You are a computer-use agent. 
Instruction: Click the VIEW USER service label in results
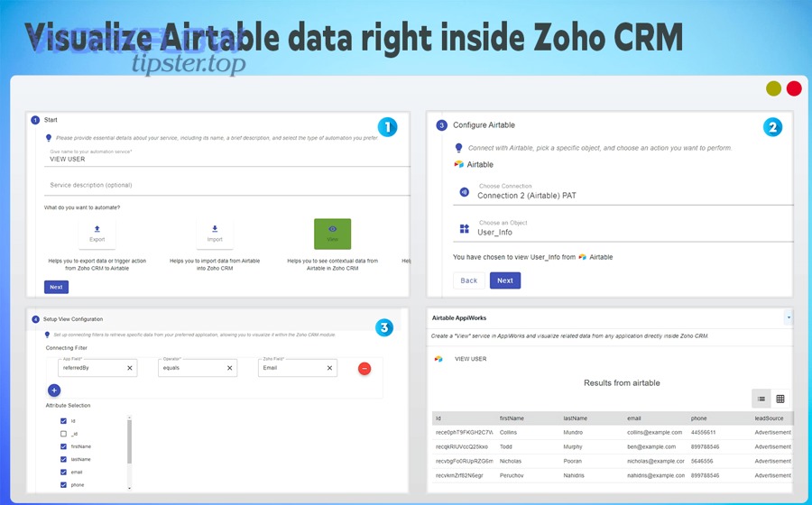[470, 359]
